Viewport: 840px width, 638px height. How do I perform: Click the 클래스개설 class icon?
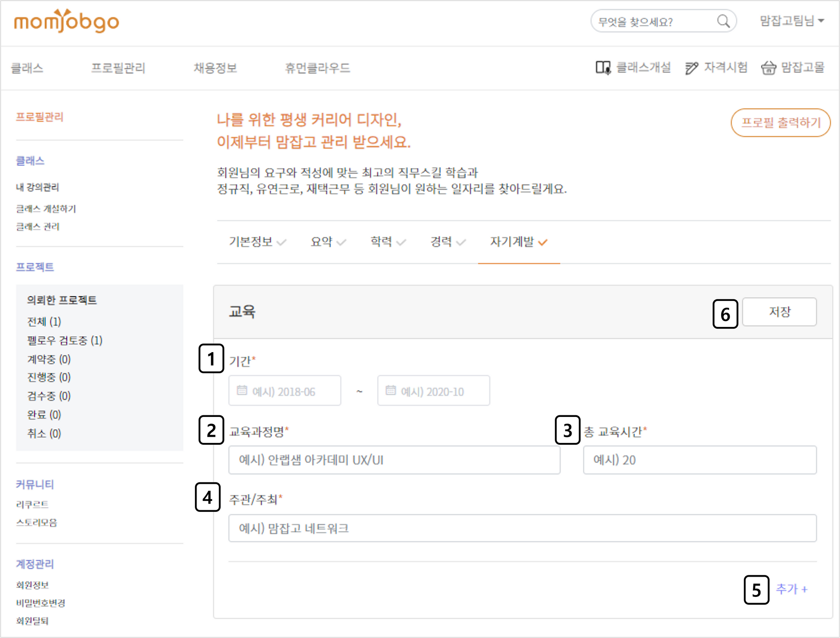tap(603, 68)
